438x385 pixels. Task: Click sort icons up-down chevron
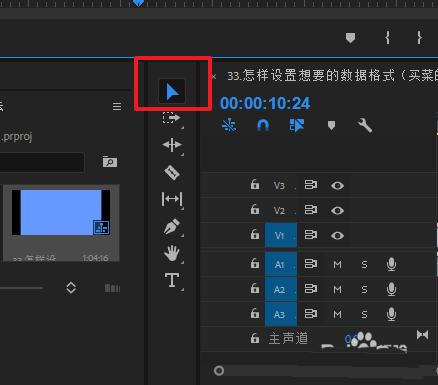[x=71, y=288]
